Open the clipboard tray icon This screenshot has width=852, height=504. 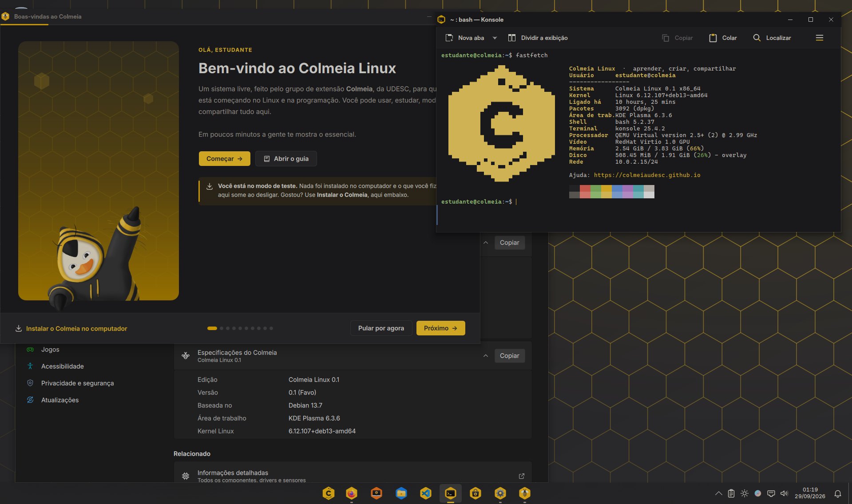pos(731,493)
